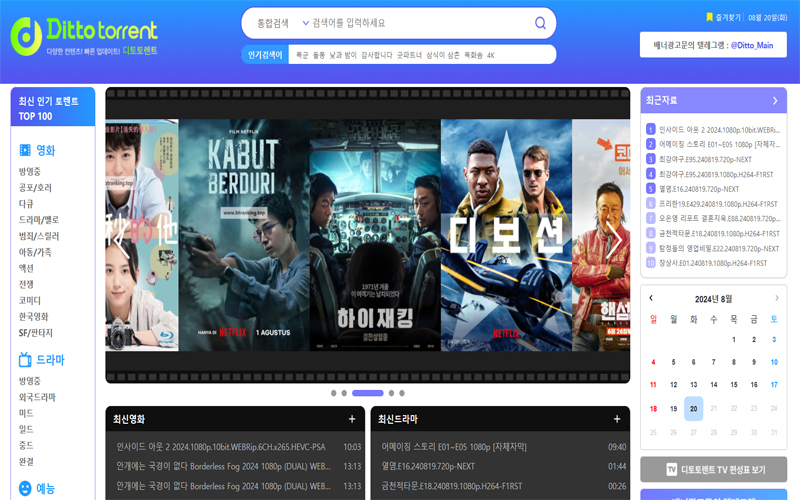Select 아동/가족 movie category
The height and width of the screenshot is (500, 800).
coord(35,252)
